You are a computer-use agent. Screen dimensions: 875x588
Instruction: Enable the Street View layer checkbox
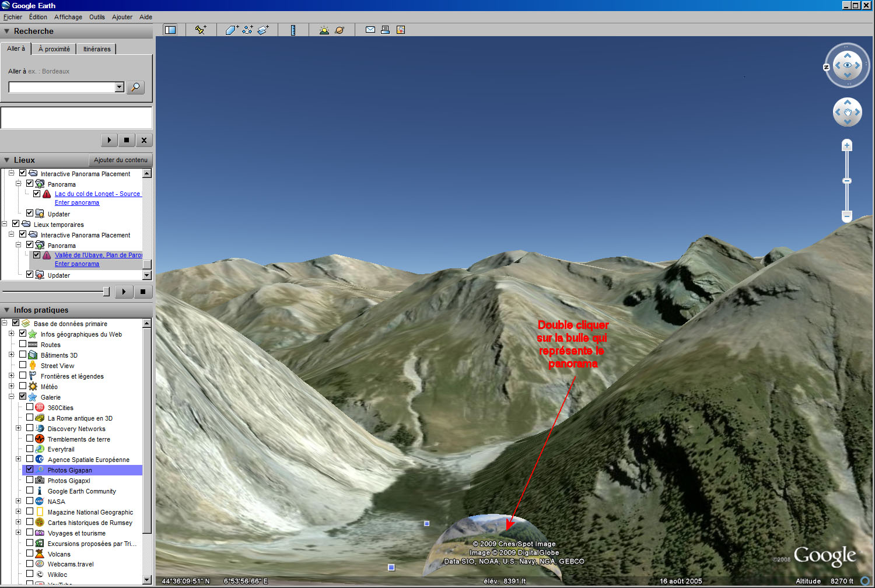(x=23, y=365)
